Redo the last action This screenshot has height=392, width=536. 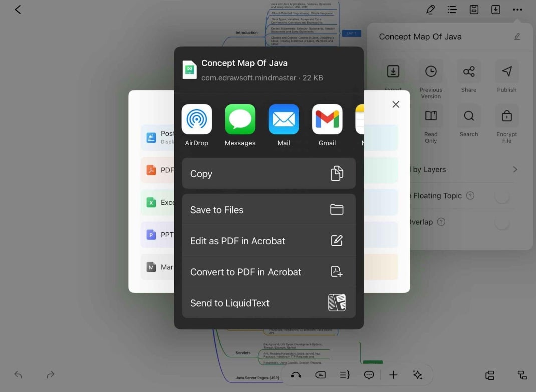(50, 375)
